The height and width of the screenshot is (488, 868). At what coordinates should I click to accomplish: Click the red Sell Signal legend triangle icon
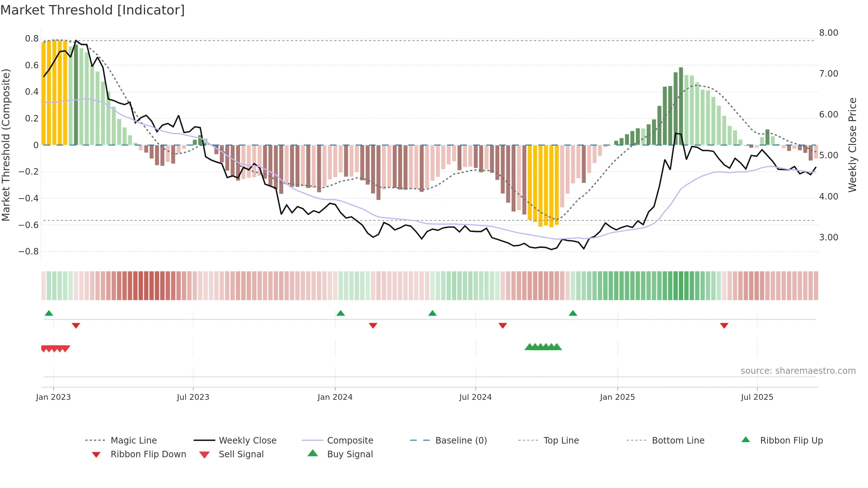coord(204,455)
